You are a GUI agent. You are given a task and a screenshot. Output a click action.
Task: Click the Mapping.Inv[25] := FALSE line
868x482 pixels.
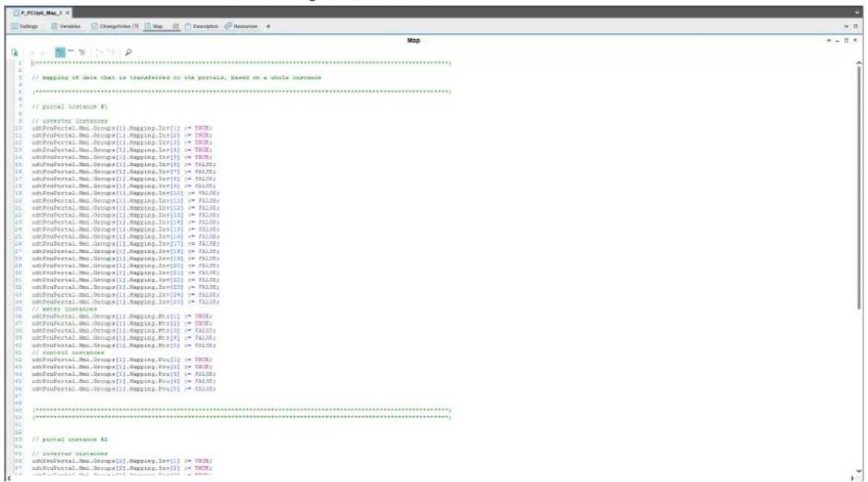tap(126, 302)
